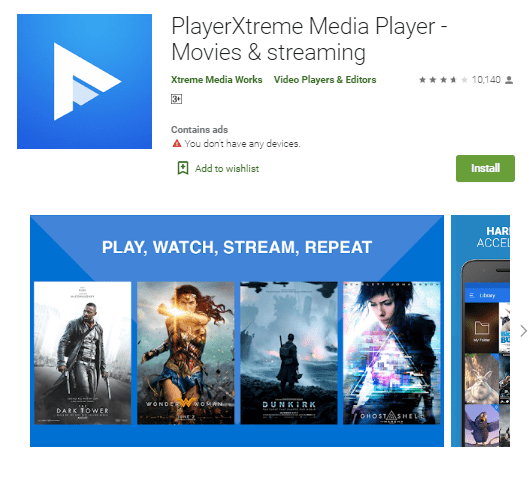This screenshot has width=531, height=477.
Task: Click the wishlist bookmark icon
Action: [x=183, y=168]
